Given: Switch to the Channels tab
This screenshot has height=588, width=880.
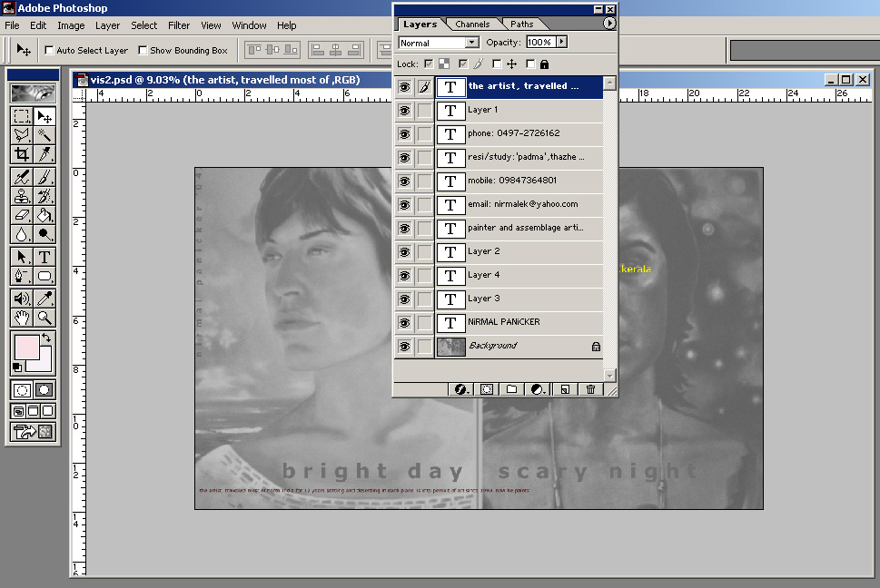Looking at the screenshot, I should point(472,24).
